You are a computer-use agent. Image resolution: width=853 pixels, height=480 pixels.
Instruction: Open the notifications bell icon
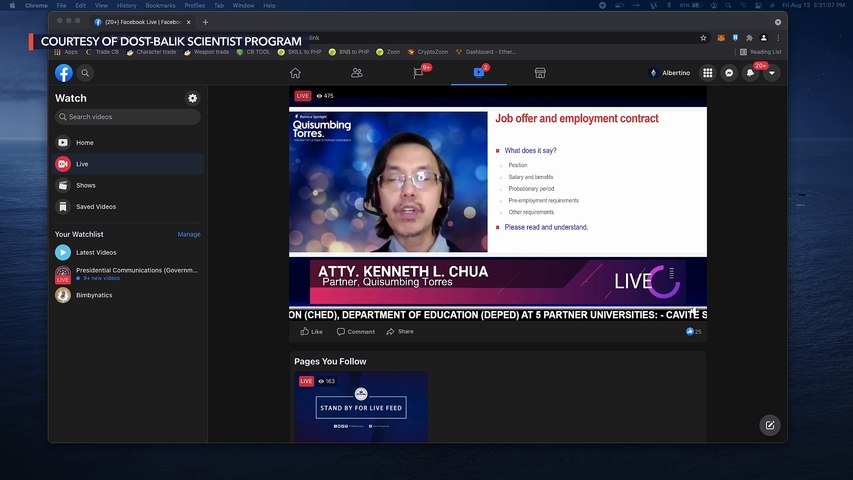pos(750,73)
